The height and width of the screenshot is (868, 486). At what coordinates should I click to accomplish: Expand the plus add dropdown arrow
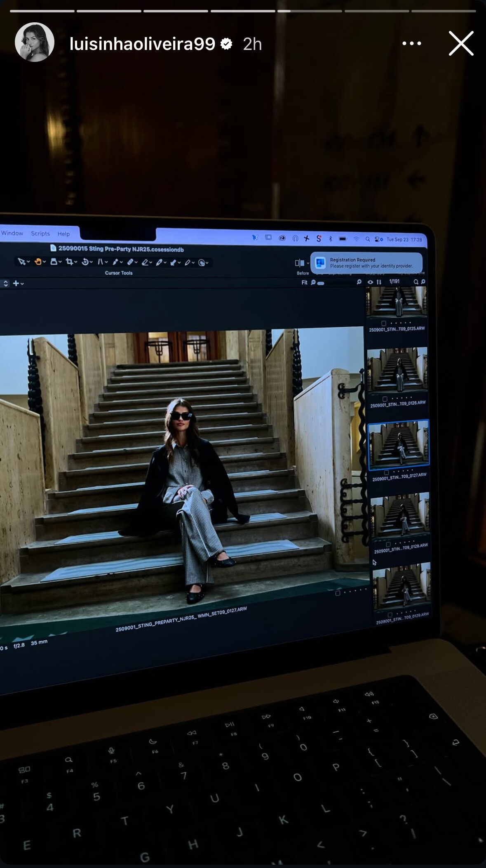(22, 284)
